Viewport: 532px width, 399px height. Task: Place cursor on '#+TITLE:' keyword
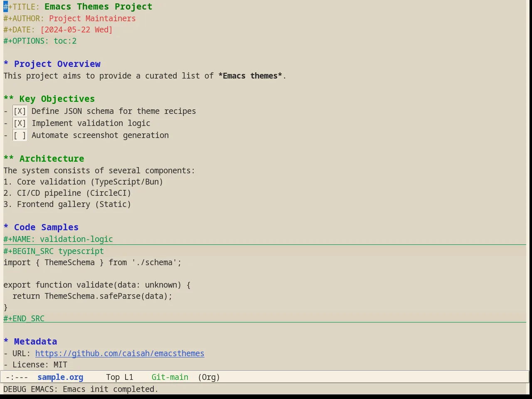tap(21, 7)
